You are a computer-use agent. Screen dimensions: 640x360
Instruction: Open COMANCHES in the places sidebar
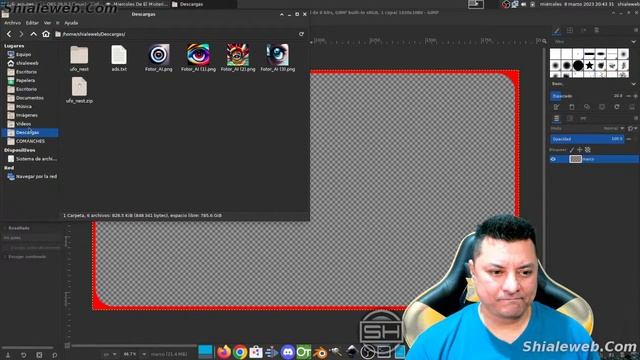(31, 141)
